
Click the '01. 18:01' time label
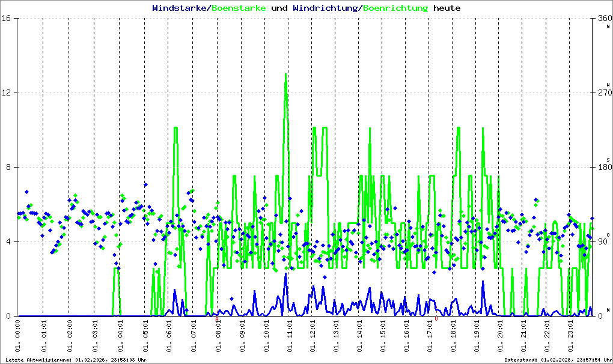[454, 336]
